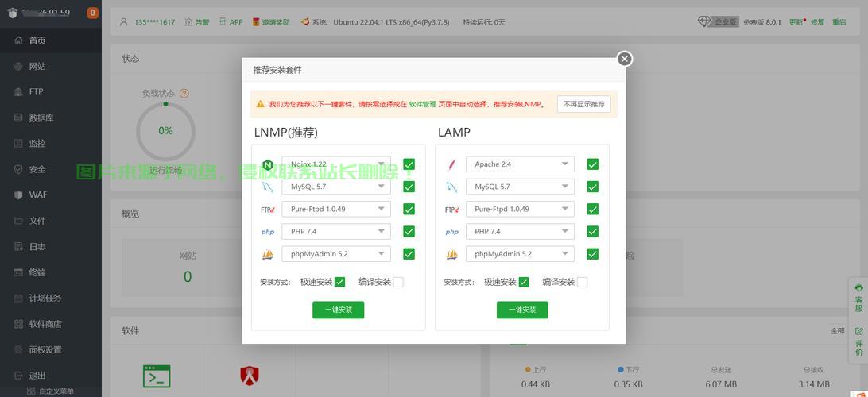The width and height of the screenshot is (868, 397).
Task: Open LAMP PHP 7.4 version dropdown
Action: pos(520,232)
